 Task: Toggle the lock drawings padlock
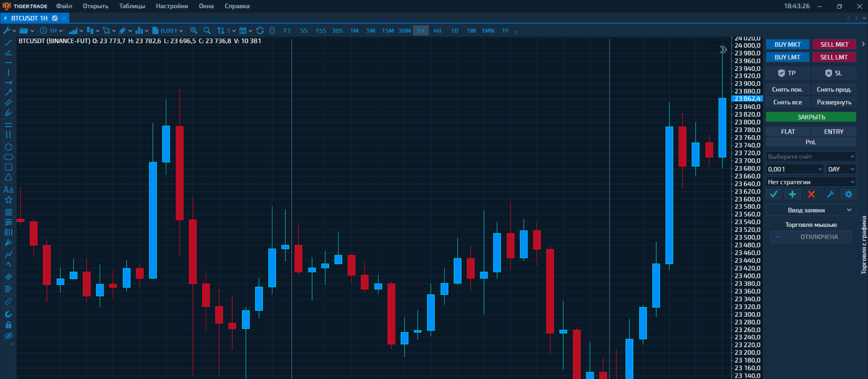8,325
